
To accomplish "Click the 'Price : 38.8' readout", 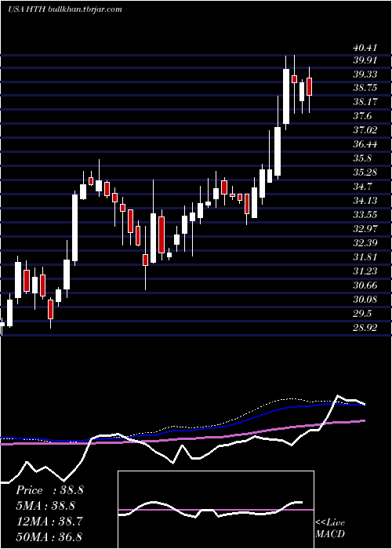I will click(x=49, y=490).
